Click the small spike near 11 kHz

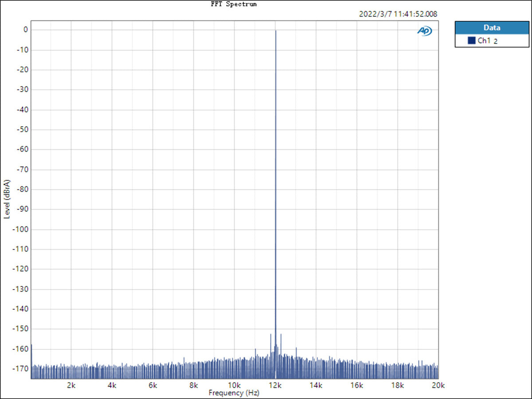(x=255, y=350)
